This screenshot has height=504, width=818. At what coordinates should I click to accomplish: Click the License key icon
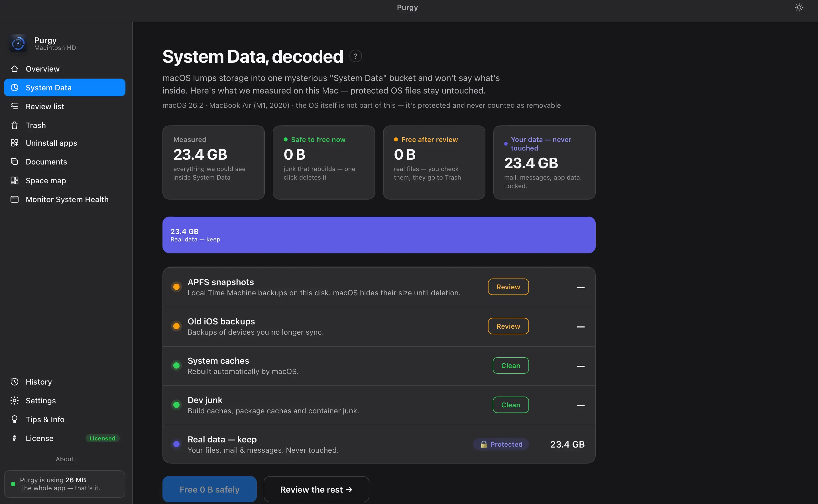14,438
